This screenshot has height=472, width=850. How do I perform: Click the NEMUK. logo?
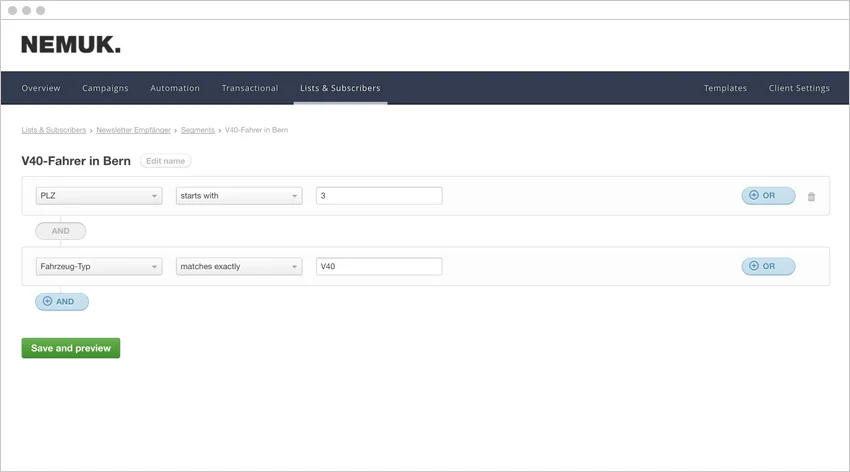(71, 44)
